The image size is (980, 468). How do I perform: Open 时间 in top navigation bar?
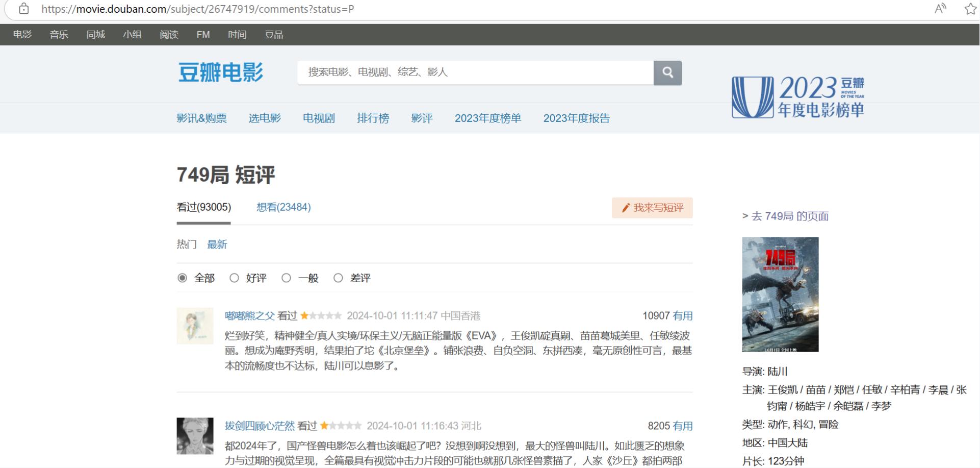pos(237,34)
